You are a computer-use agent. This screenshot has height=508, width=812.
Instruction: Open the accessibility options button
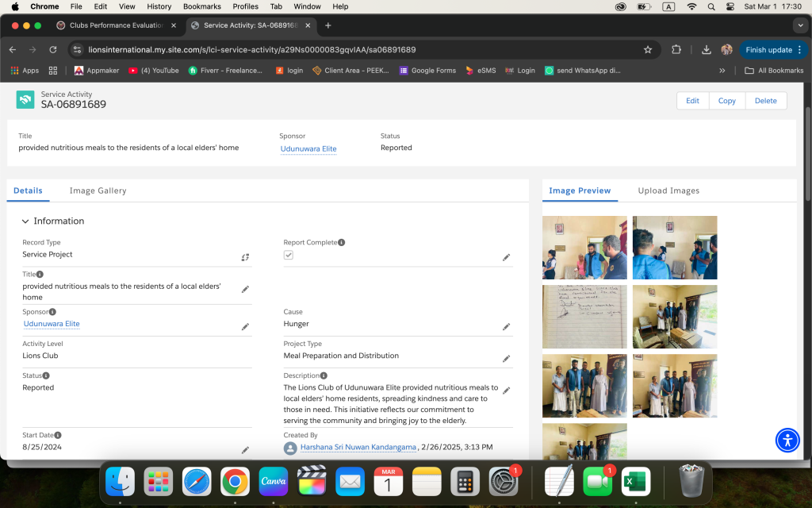coord(787,440)
